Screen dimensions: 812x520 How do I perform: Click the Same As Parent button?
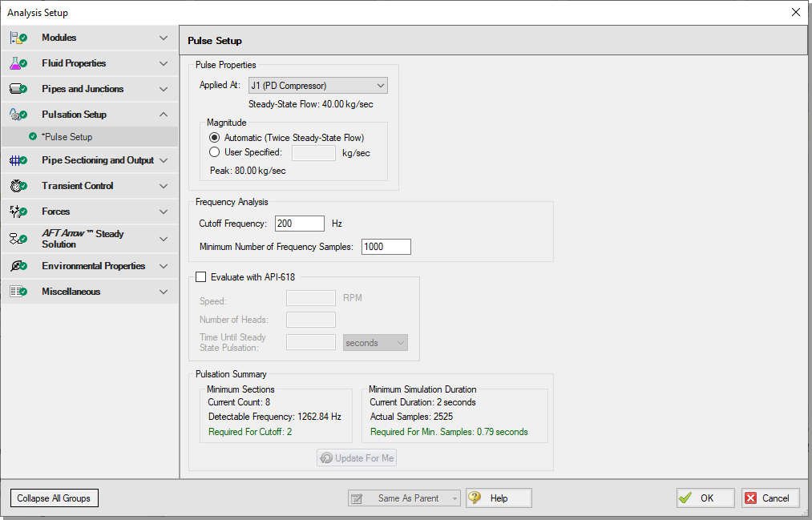pos(405,498)
